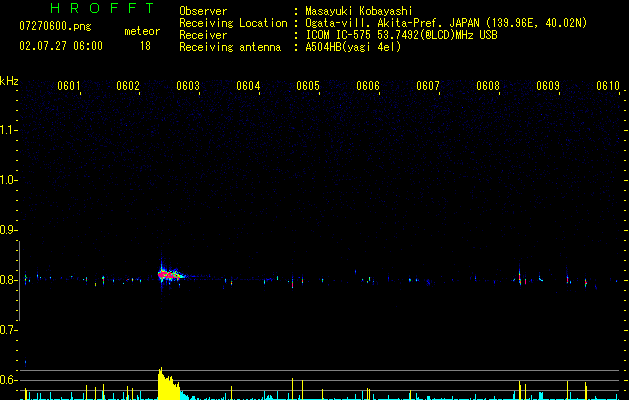629x400 pixels.
Task: Click time marker 0607
Action: click(428, 86)
